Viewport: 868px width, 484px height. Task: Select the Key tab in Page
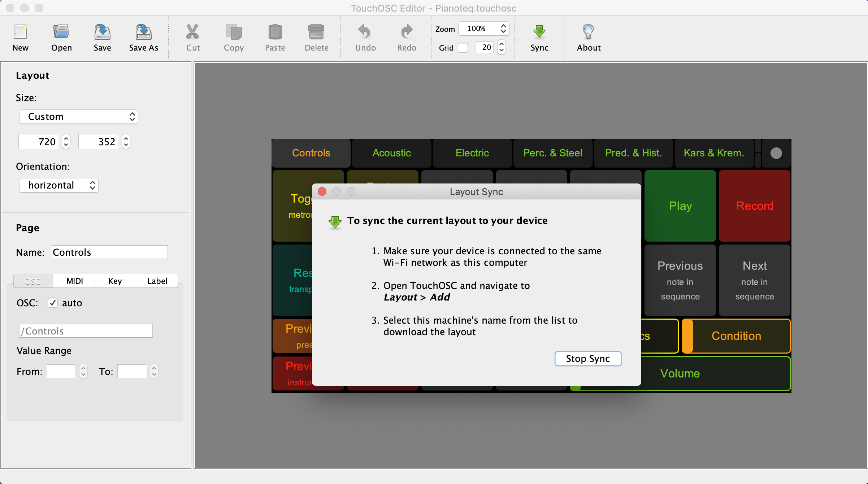[x=115, y=281]
